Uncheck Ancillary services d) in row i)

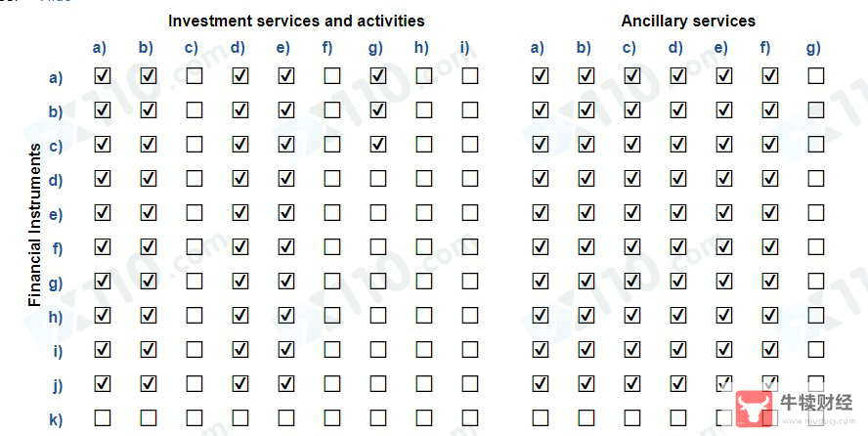(x=678, y=350)
